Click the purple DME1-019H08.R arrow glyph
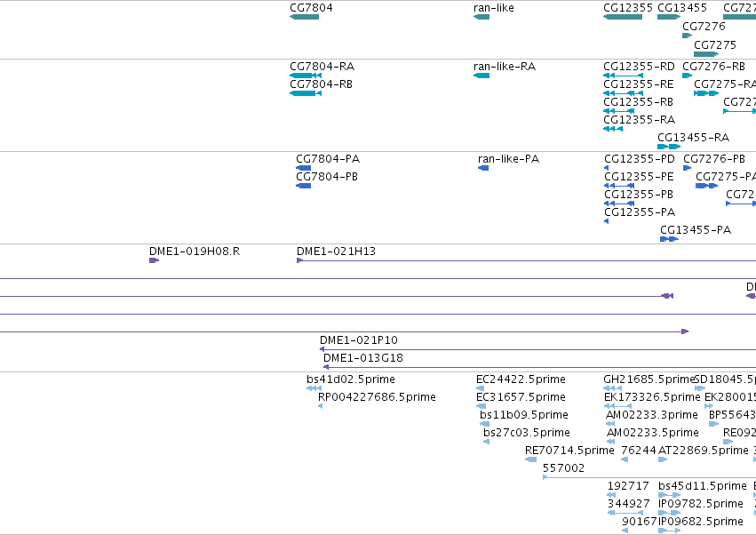Image resolution: width=756 pixels, height=535 pixels. (x=154, y=260)
